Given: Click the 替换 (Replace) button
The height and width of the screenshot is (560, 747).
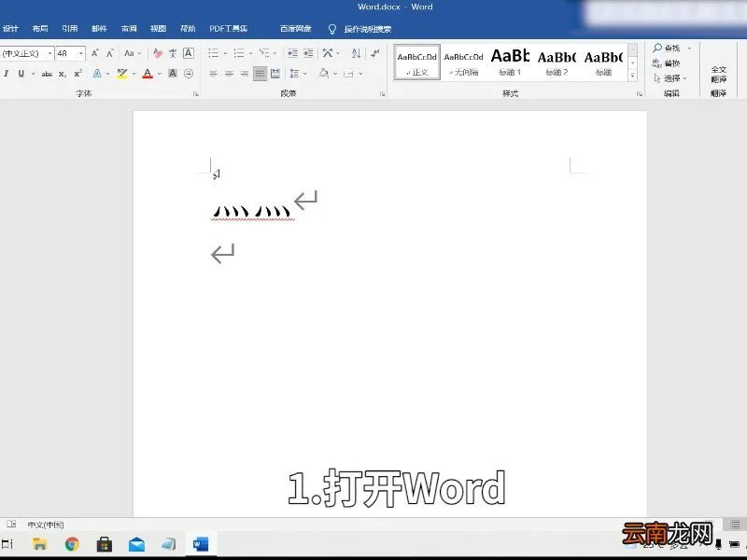Looking at the screenshot, I should (x=666, y=63).
